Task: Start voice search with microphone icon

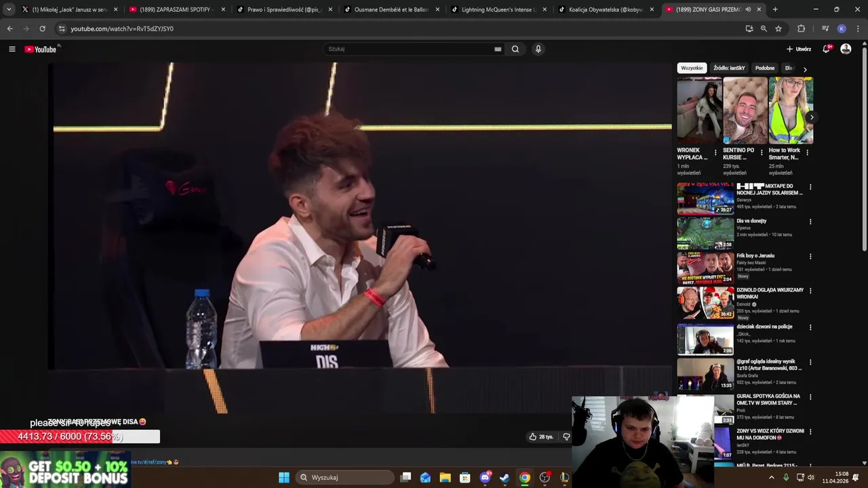Action: coord(538,49)
